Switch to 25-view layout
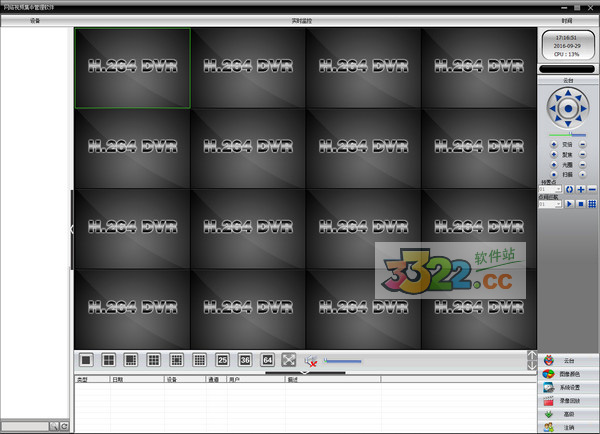Image resolution: width=600 pixels, height=434 pixels. click(x=222, y=360)
